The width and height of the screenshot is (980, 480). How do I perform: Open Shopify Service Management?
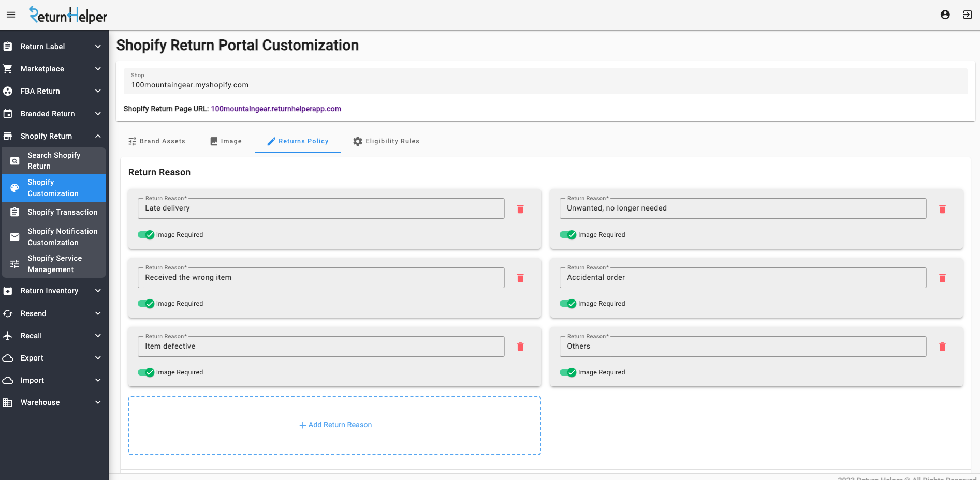(54, 263)
